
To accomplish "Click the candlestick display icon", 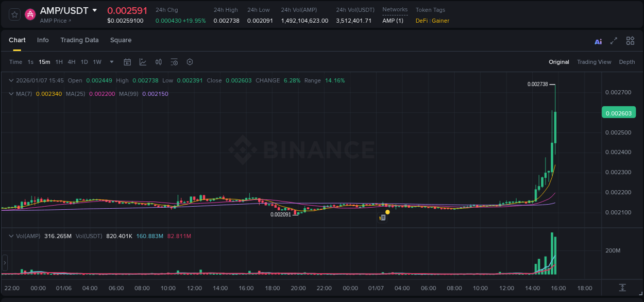I will [x=158, y=62].
